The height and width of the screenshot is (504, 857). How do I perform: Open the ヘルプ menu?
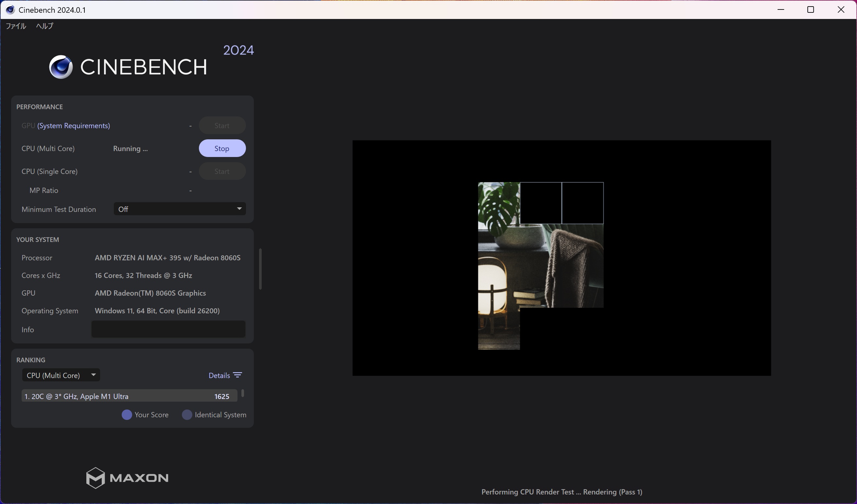coord(44,26)
